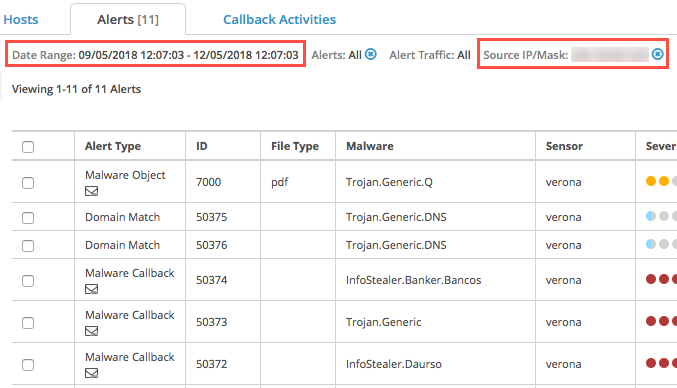Click Malware Callback in row 50373
This screenshot has height=388, width=677.
pos(130,315)
